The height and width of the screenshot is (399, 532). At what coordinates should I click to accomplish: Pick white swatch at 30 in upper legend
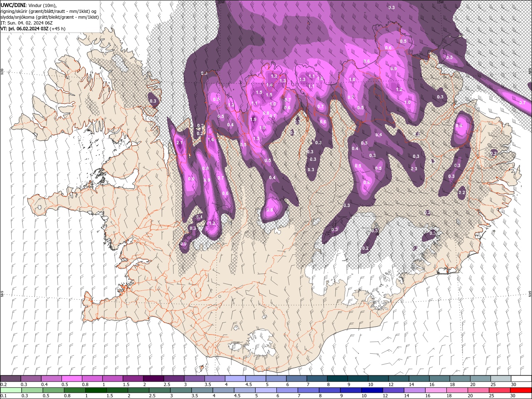click(x=521, y=379)
